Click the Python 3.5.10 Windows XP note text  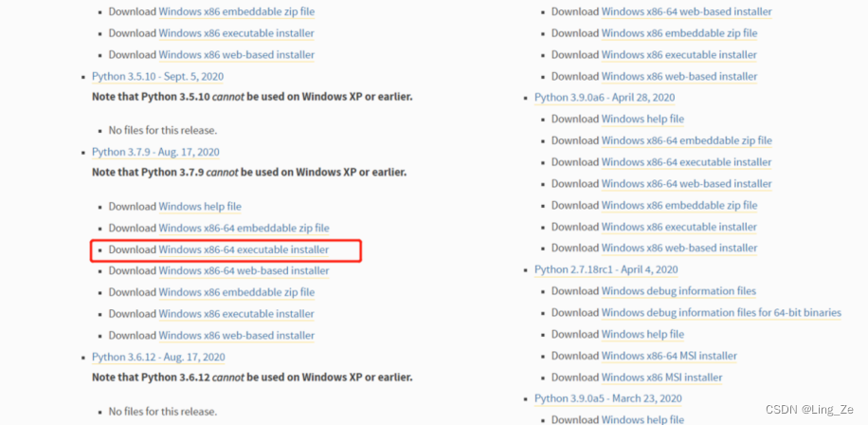252,97
